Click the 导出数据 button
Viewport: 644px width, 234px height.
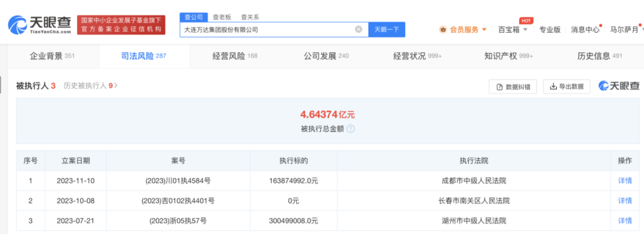point(567,86)
